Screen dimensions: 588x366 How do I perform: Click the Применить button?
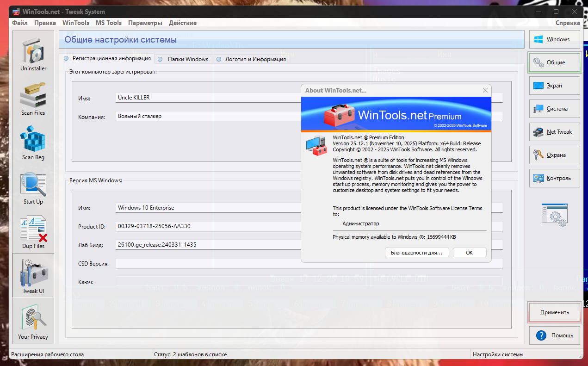554,312
